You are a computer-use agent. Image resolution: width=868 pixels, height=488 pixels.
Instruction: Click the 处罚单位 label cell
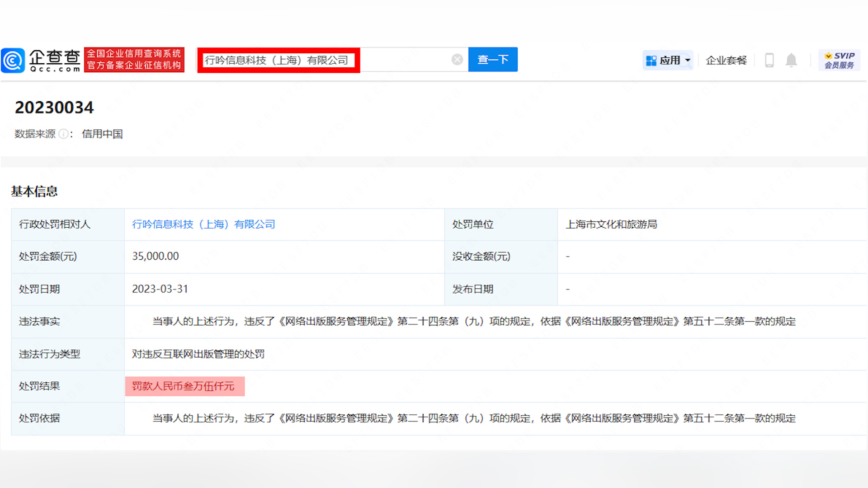point(501,225)
